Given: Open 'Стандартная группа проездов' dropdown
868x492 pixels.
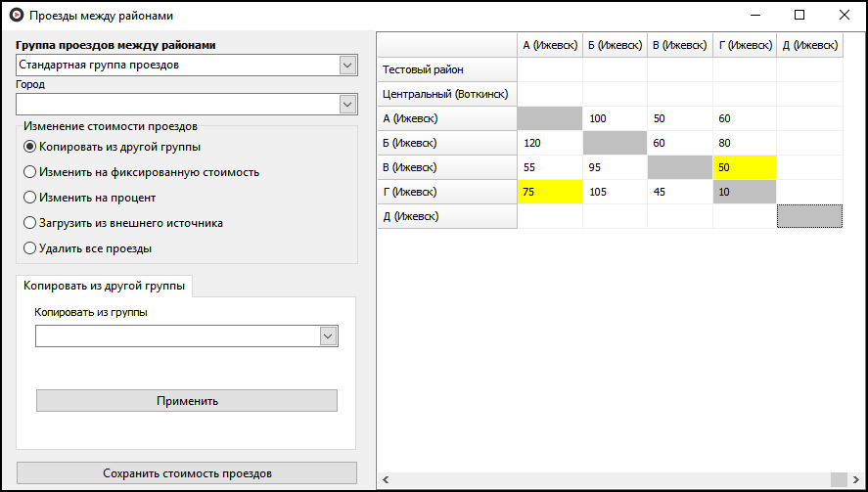Looking at the screenshot, I should 347,66.
